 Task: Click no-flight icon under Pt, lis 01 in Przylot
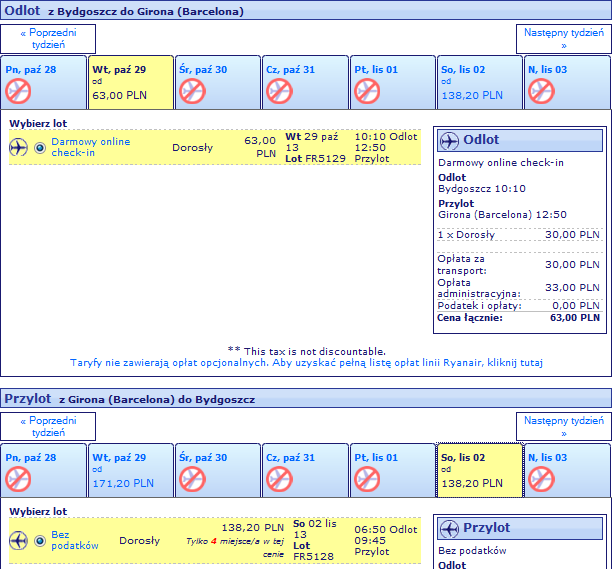point(367,479)
